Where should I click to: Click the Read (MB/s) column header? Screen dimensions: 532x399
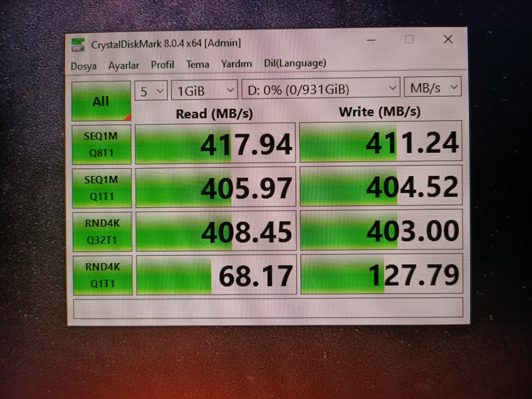click(x=214, y=114)
